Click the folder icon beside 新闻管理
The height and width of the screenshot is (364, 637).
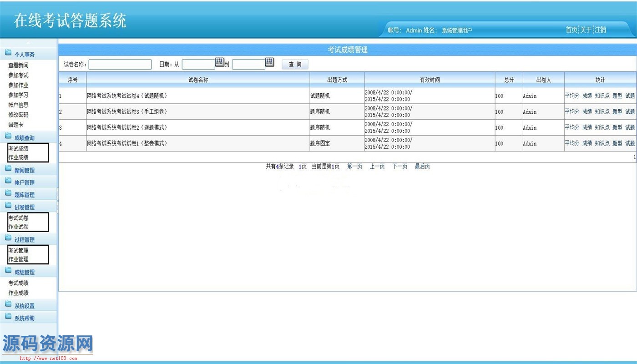(x=8, y=169)
